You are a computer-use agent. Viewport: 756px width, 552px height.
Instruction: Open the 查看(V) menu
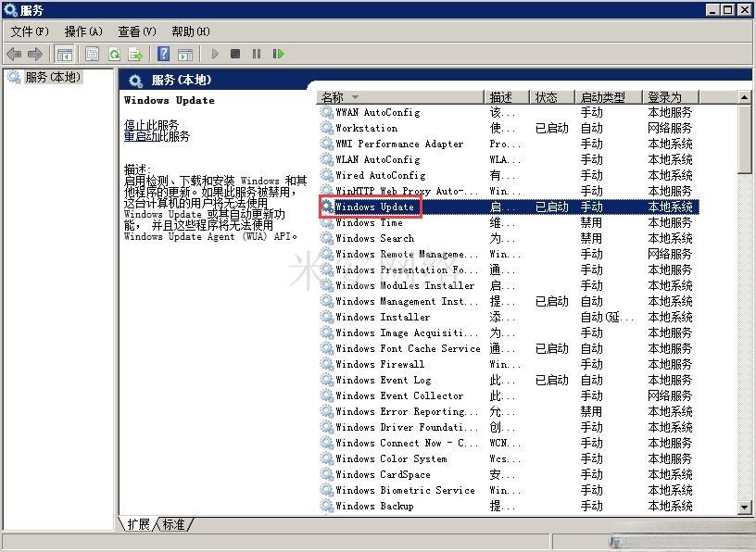[x=137, y=31]
